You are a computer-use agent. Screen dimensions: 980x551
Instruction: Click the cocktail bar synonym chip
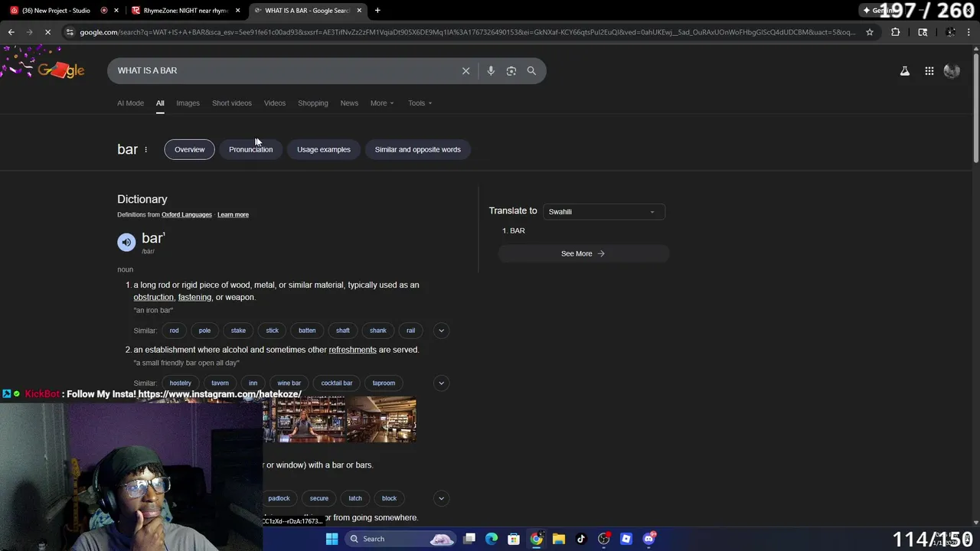[x=337, y=383]
